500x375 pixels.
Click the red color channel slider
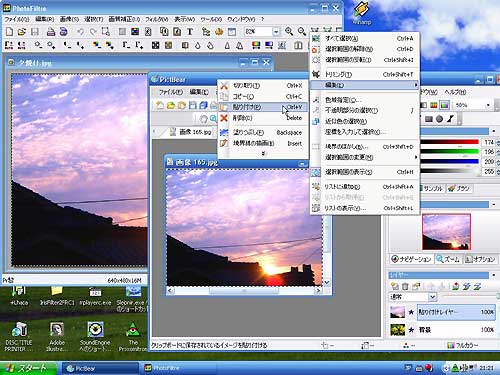(x=449, y=142)
